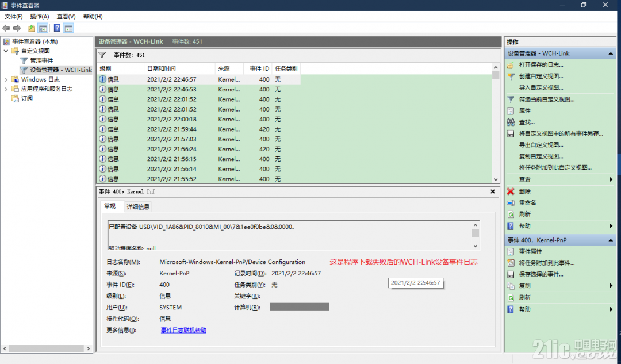Select 事件查看器 (本地) in the tree
The height and width of the screenshot is (364, 621).
click(35, 41)
